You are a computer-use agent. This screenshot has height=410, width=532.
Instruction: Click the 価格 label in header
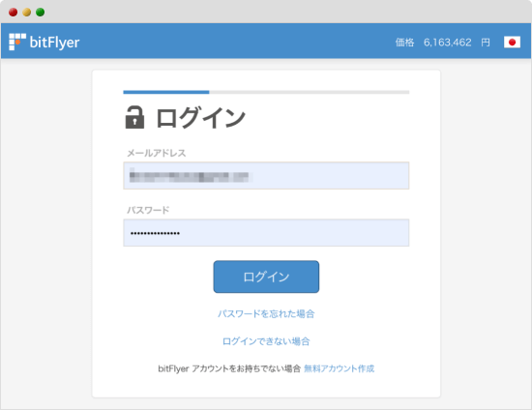coord(404,43)
